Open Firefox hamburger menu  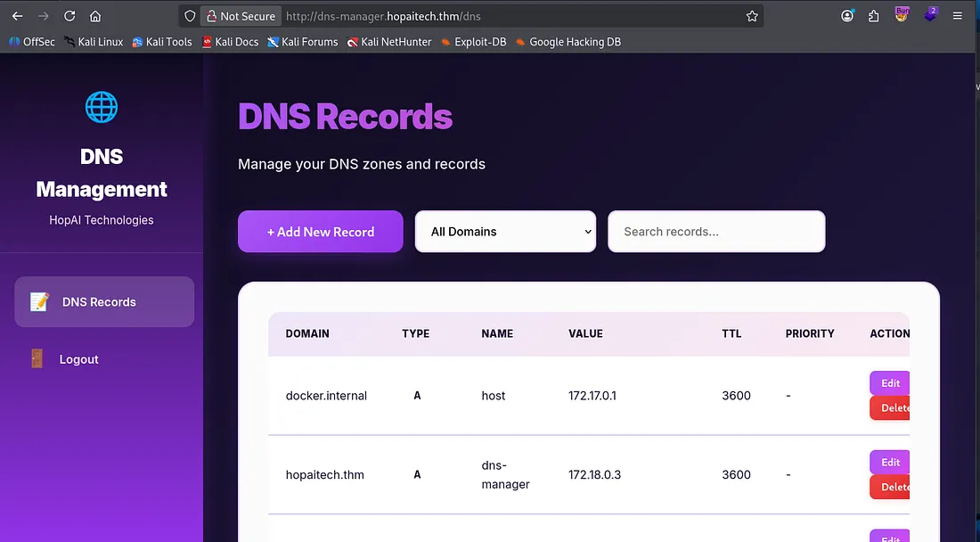tap(958, 16)
